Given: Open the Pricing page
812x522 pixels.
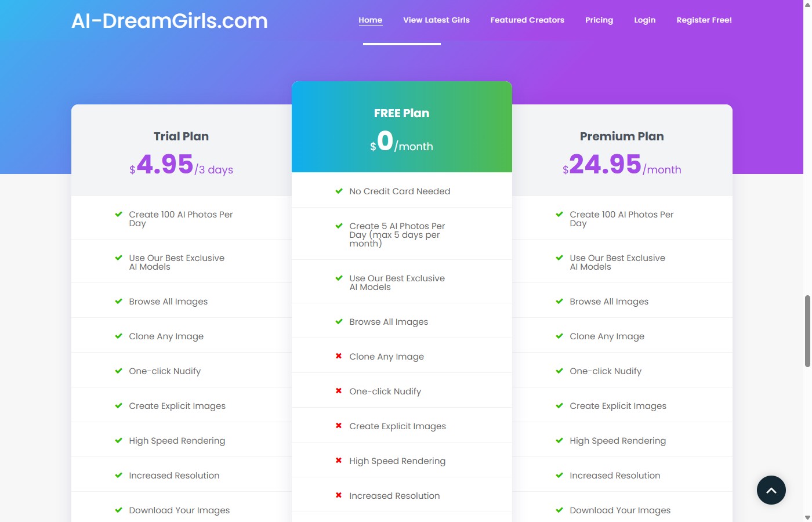Looking at the screenshot, I should [599, 20].
